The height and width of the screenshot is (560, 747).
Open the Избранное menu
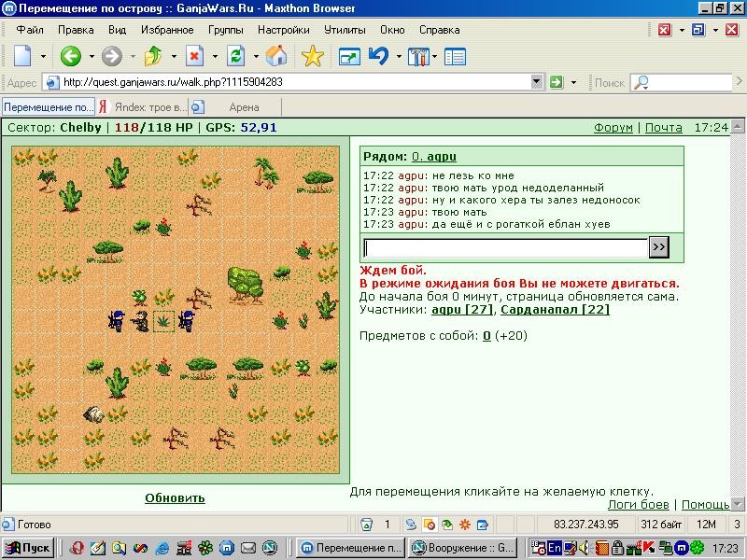click(x=167, y=30)
